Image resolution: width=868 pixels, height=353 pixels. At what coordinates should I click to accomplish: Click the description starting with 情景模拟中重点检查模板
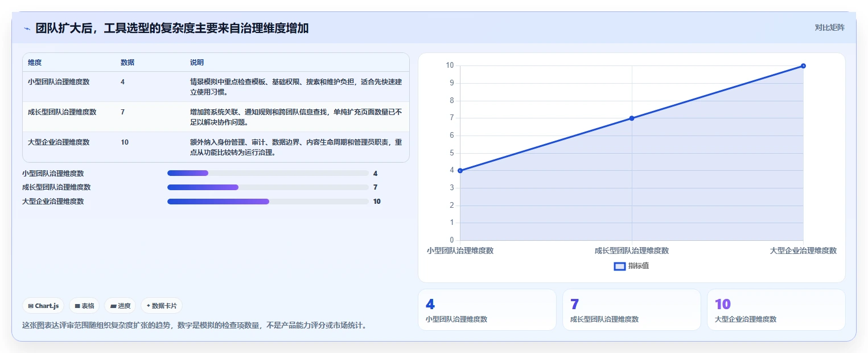[x=296, y=87]
